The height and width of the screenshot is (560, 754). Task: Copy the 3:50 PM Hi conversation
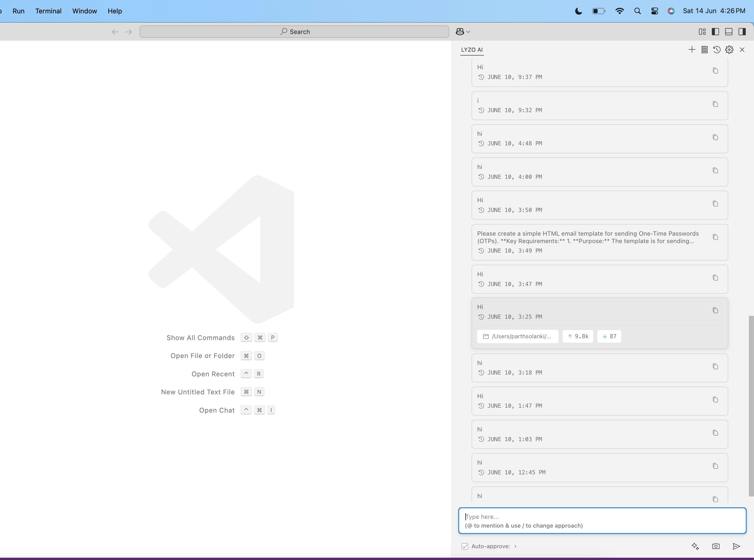(x=715, y=204)
